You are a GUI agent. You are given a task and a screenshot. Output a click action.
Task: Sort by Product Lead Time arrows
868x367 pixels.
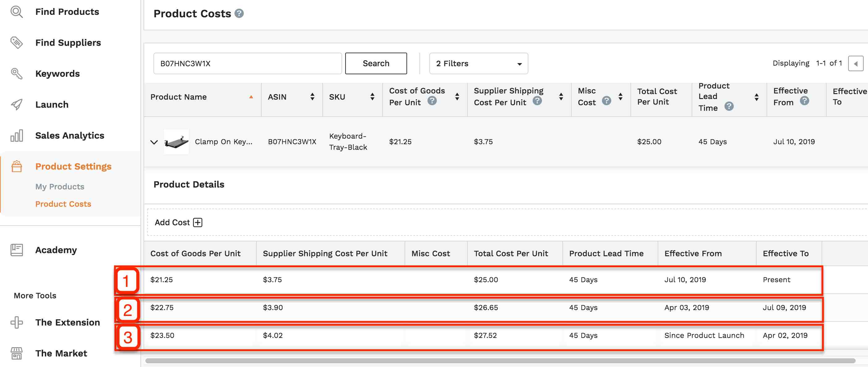pyautogui.click(x=756, y=97)
